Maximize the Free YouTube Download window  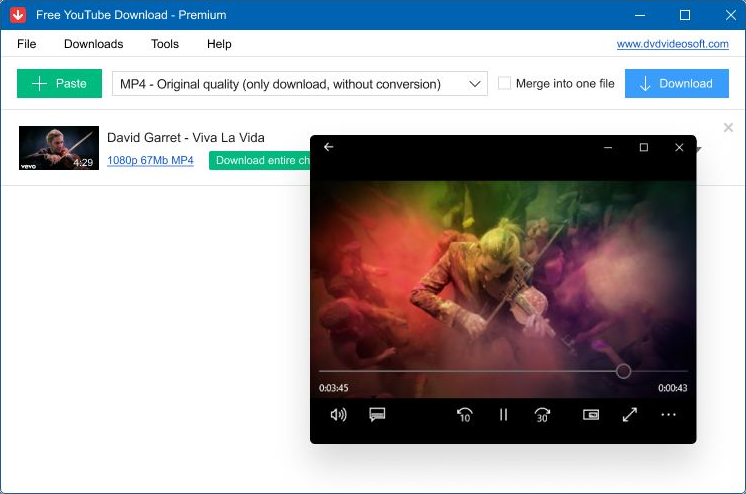685,15
